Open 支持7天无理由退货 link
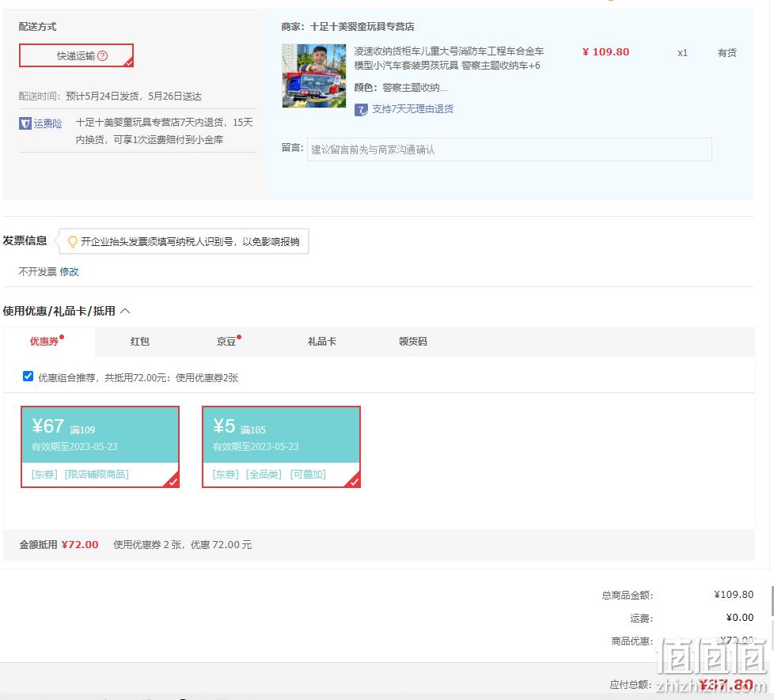 412,109
